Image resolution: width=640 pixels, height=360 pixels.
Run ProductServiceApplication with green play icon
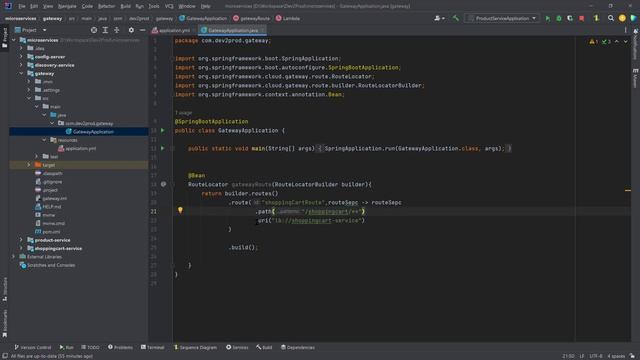(x=548, y=18)
